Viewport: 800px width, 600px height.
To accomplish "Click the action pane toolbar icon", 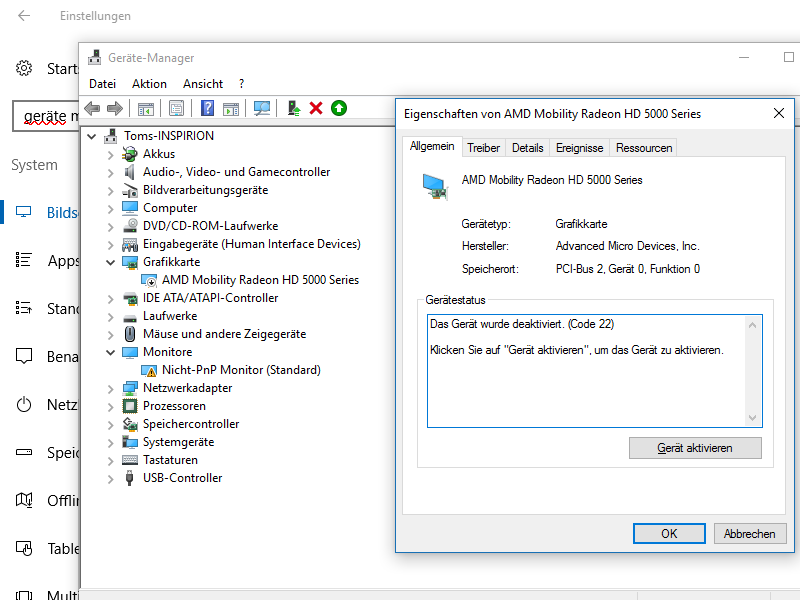I will pos(231,108).
